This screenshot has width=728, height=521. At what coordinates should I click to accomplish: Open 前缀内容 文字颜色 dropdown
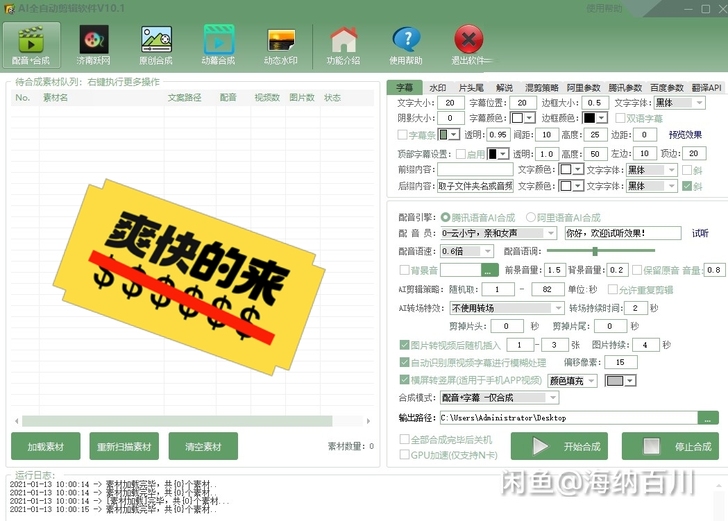571,170
